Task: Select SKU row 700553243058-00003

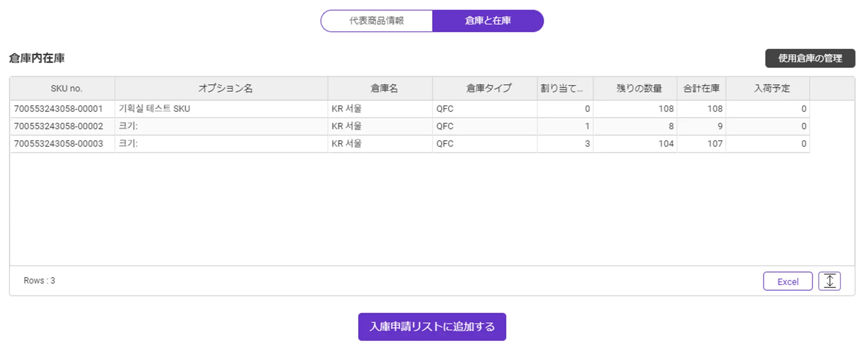Action: point(59,144)
